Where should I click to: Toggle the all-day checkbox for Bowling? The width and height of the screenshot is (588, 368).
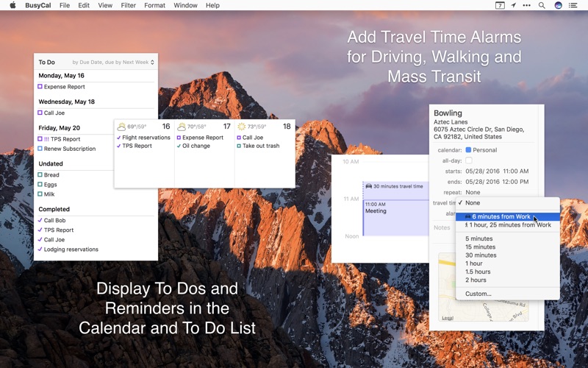[469, 160]
